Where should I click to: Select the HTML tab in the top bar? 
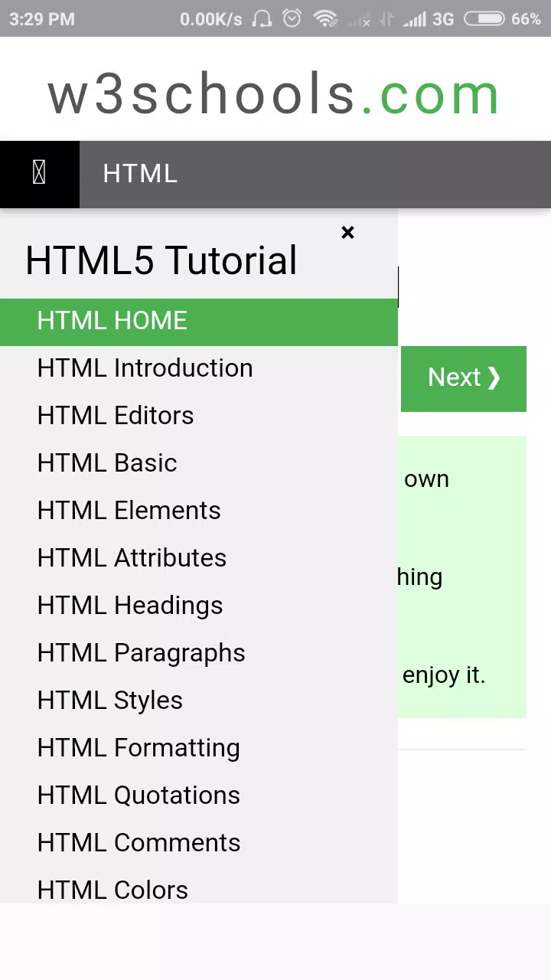click(x=140, y=174)
